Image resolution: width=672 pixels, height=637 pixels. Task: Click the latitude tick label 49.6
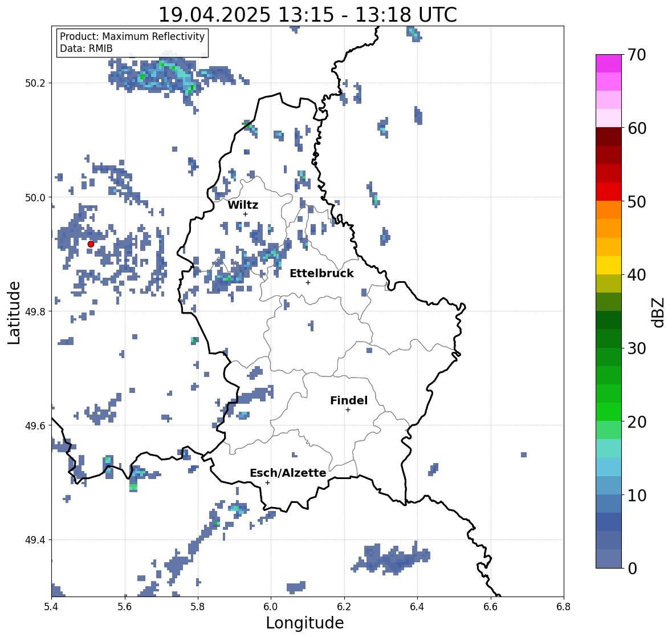coord(35,425)
